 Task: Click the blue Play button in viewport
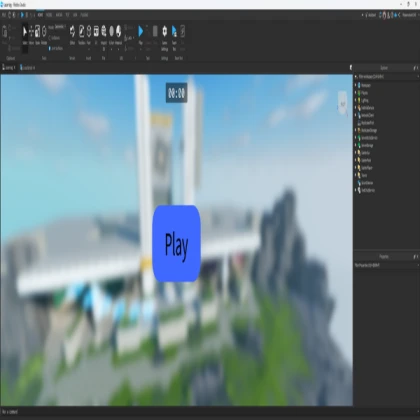[177, 244]
